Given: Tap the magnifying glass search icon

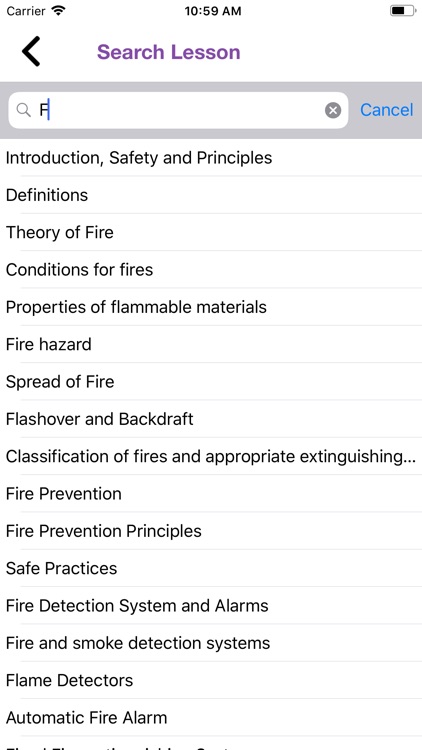Looking at the screenshot, I should point(23,110).
